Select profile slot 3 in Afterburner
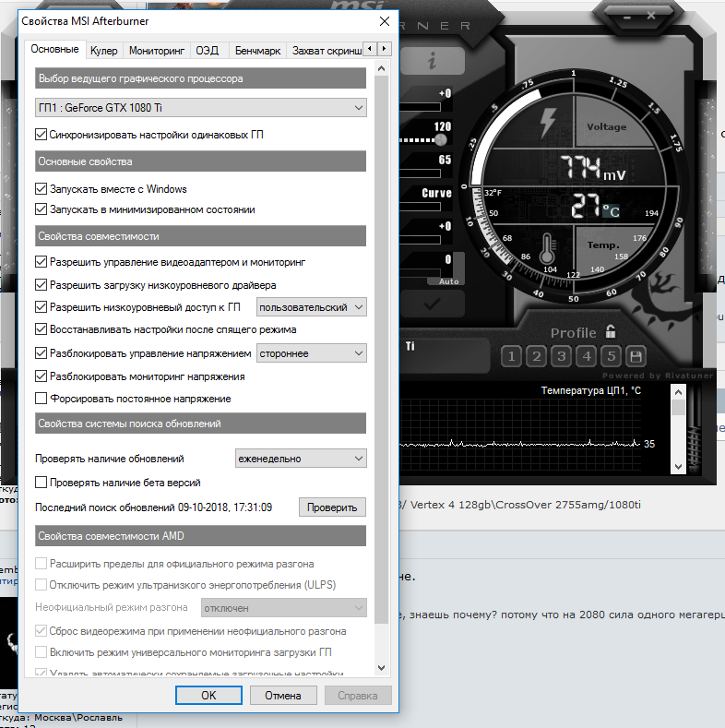The image size is (725, 728). pyautogui.click(x=562, y=356)
